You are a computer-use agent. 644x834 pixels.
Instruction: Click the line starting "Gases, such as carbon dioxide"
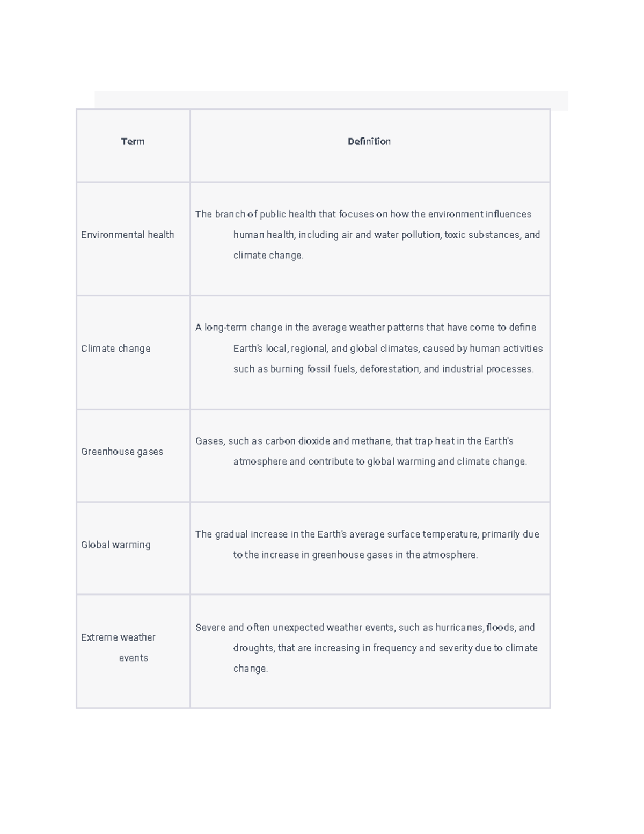[354, 441]
